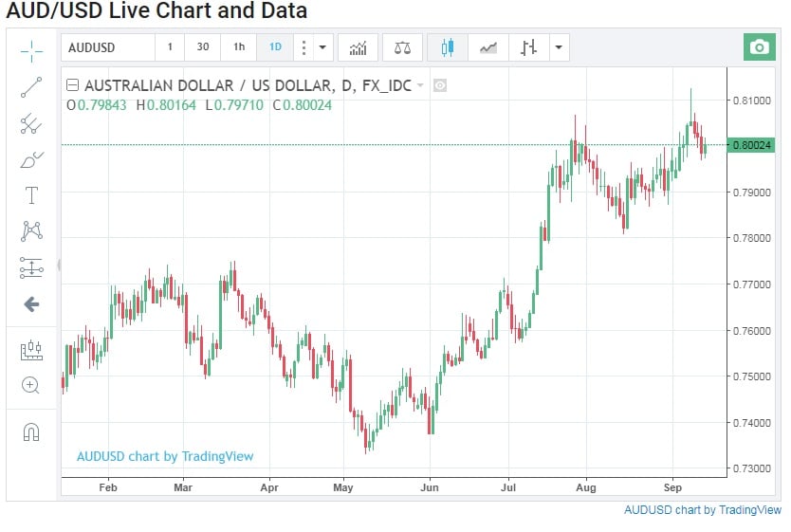
Task: Click the zoom in magnifier tool
Action: [31, 385]
